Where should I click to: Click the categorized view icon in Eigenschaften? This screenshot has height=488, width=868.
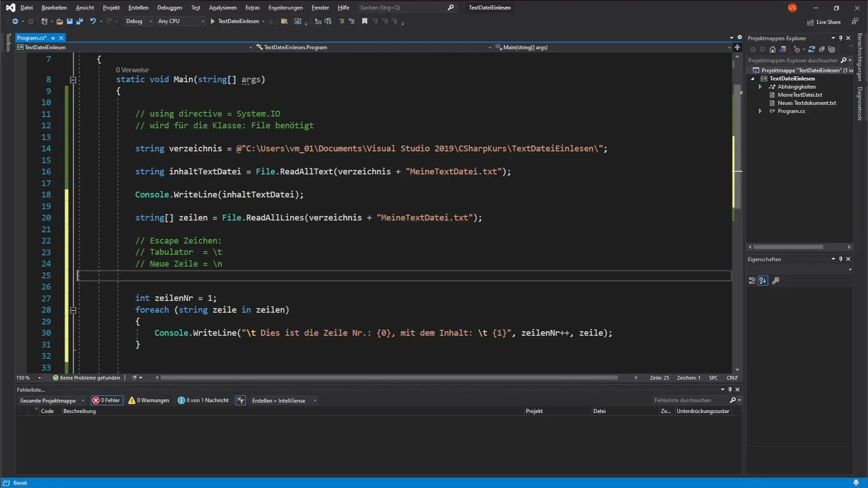(752, 281)
